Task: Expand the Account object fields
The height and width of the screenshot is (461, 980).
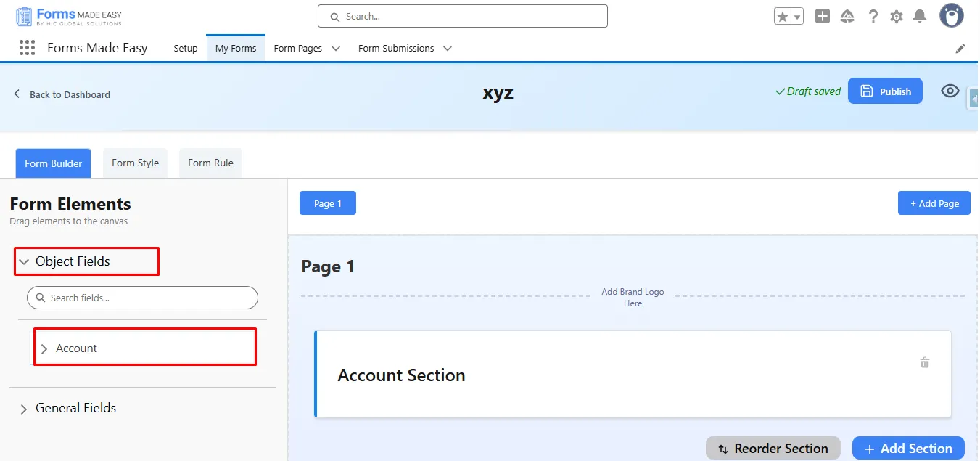Action: click(44, 348)
